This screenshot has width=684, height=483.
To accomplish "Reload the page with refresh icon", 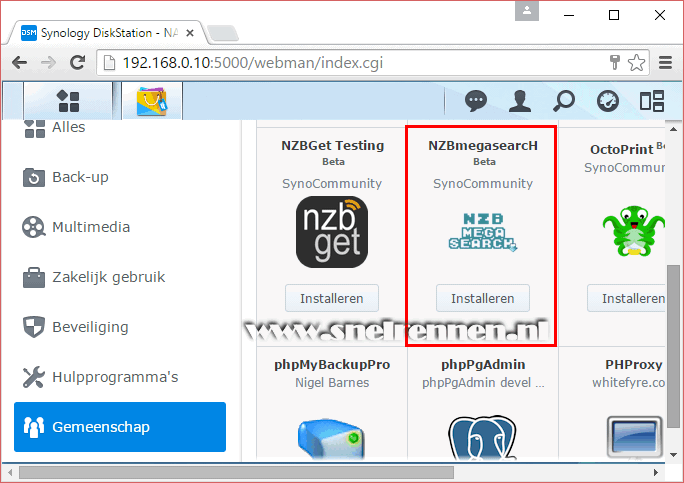I will click(x=78, y=63).
